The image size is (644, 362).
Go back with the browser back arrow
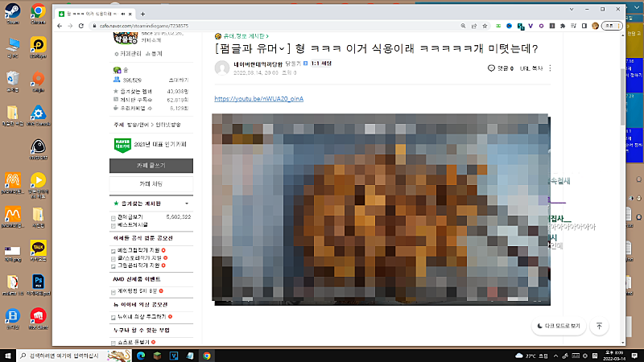click(60, 26)
